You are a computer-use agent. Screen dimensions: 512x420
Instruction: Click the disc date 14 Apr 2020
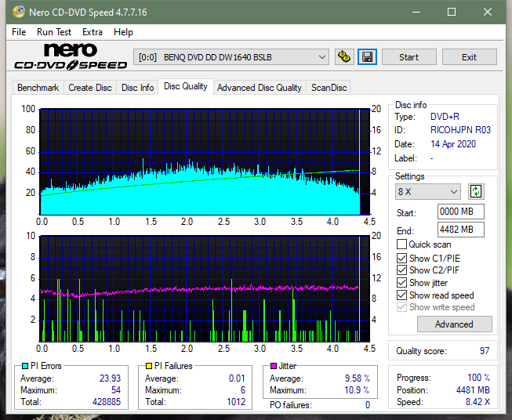[453, 144]
